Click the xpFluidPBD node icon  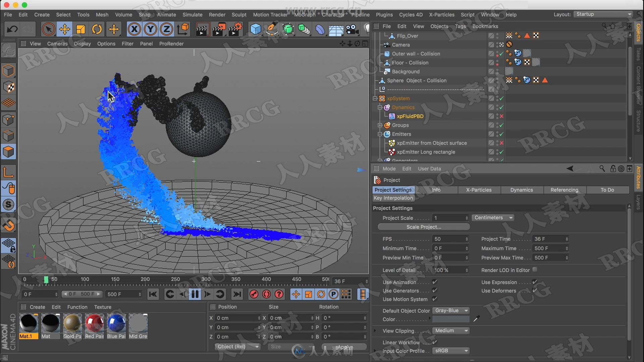[x=391, y=116]
